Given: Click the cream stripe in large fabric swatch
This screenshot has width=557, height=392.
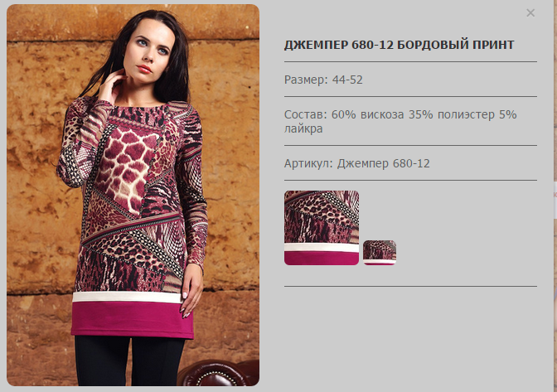Looking at the screenshot, I should point(322,248).
